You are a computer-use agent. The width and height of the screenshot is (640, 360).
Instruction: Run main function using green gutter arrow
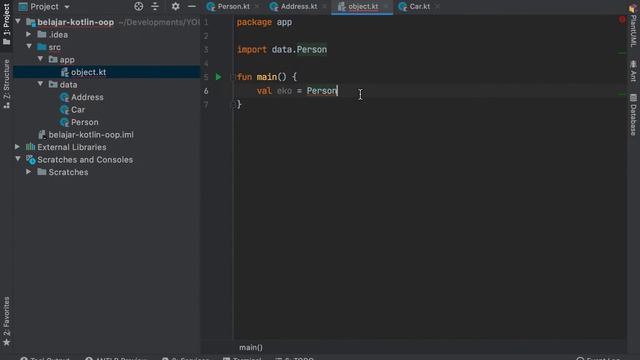click(x=218, y=77)
